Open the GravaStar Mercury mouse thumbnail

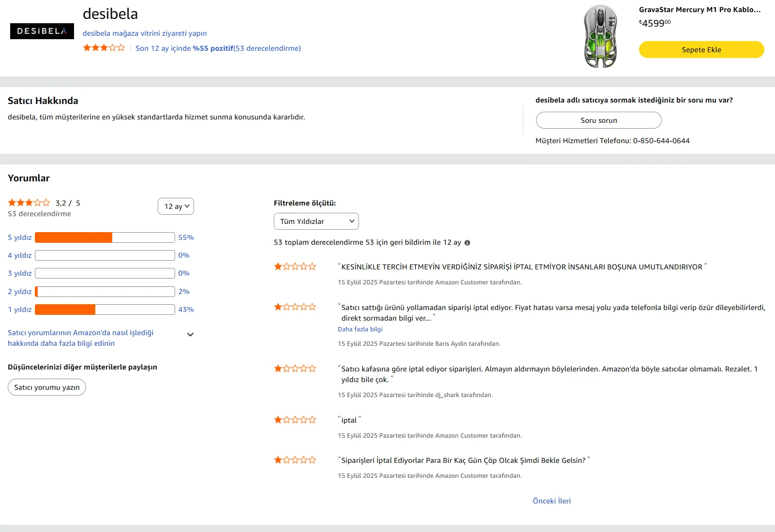[600, 36]
